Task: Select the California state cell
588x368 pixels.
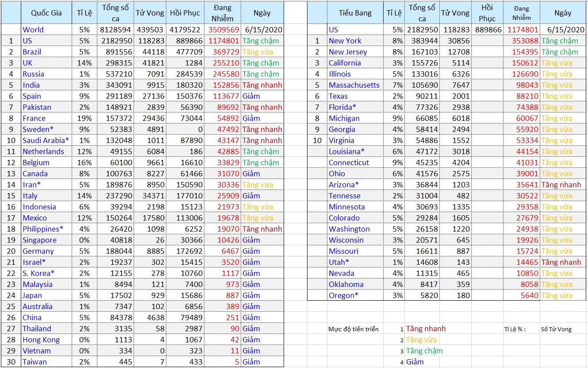Action: point(355,63)
